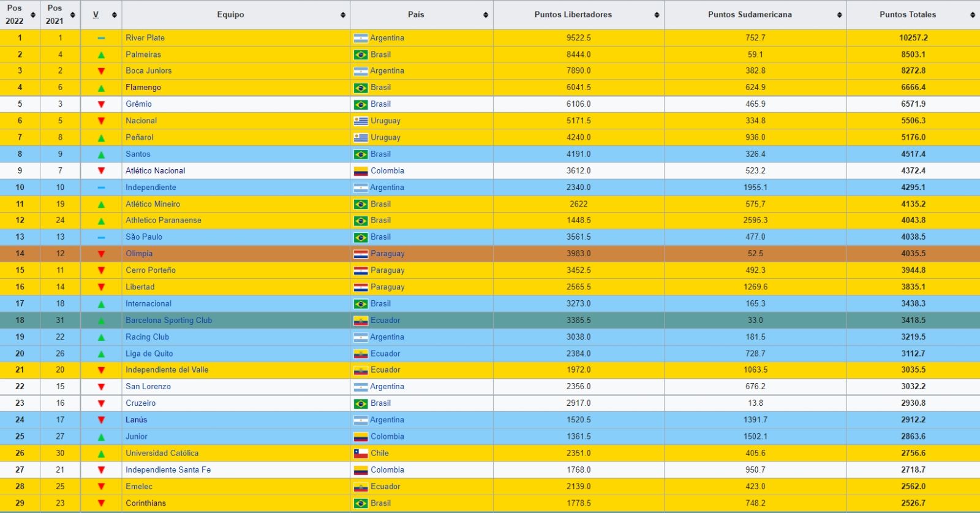The image size is (980, 513).
Task: Select the Sudamericana value 936.0
Action: 756,138
